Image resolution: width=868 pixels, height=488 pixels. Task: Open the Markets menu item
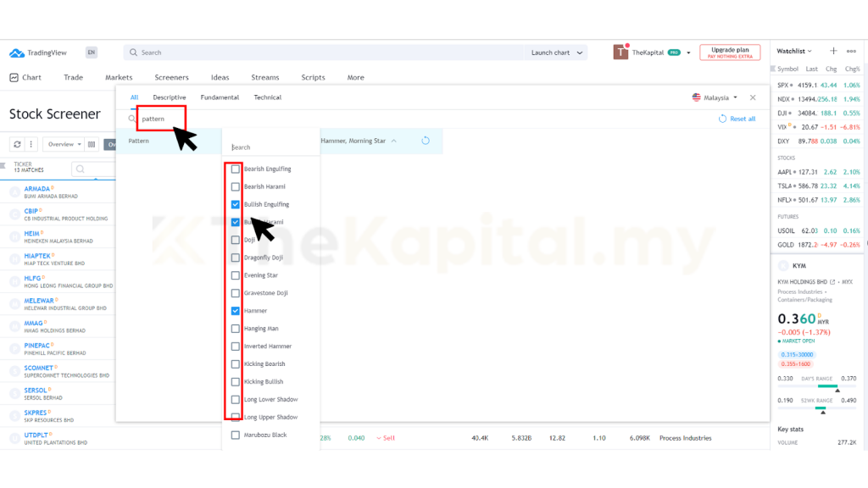[x=119, y=77]
